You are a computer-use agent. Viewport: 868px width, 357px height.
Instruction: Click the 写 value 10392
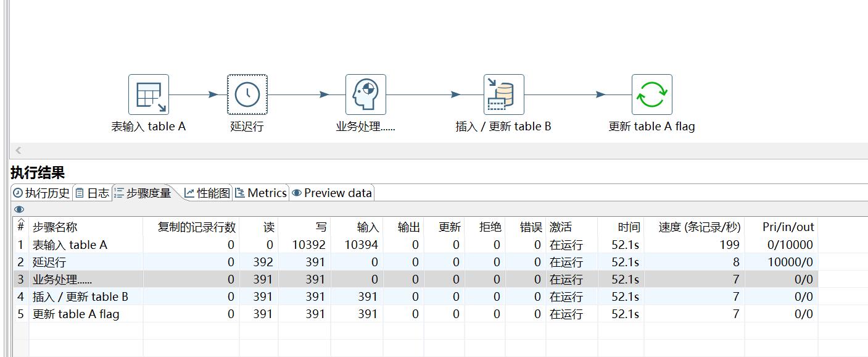[308, 245]
